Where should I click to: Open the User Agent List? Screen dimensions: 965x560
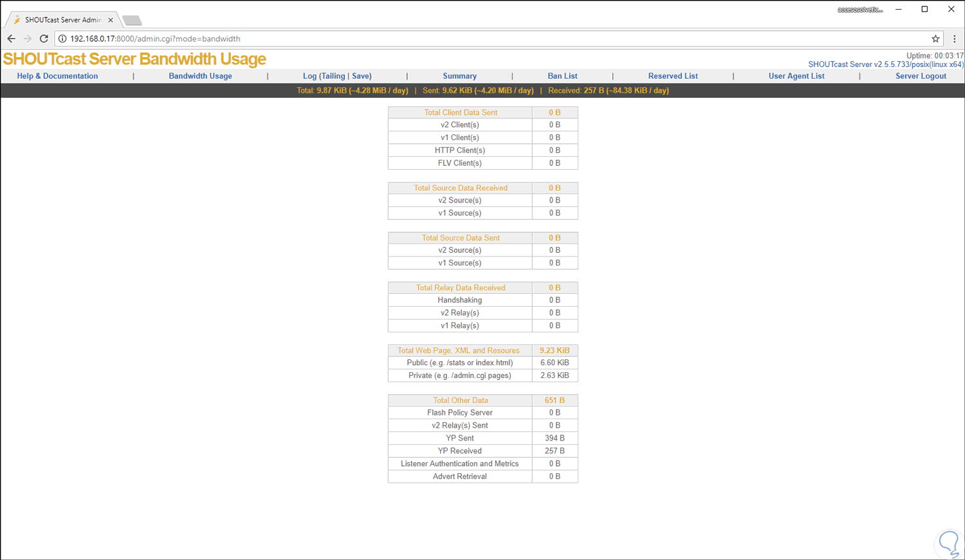point(796,76)
